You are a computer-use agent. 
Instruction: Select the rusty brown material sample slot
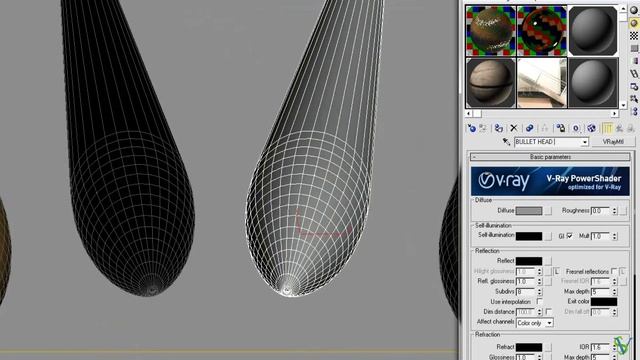coord(491,31)
